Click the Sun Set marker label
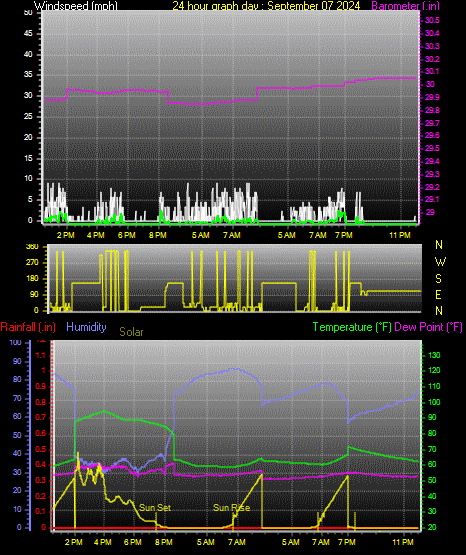The image size is (466, 555). point(155,508)
